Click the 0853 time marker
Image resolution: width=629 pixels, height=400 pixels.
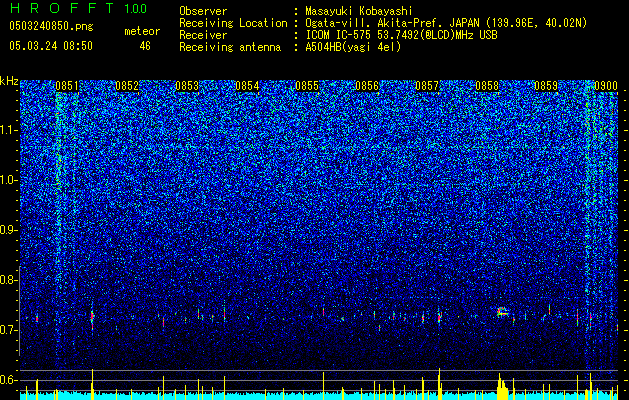point(187,86)
